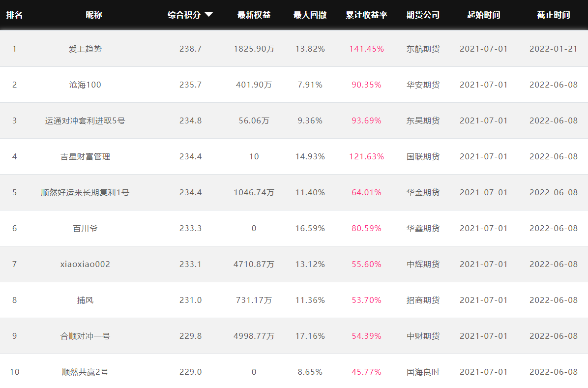Click drawdown value 16.59%
Image resolution: width=588 pixels, height=388 pixels.
pyautogui.click(x=310, y=229)
